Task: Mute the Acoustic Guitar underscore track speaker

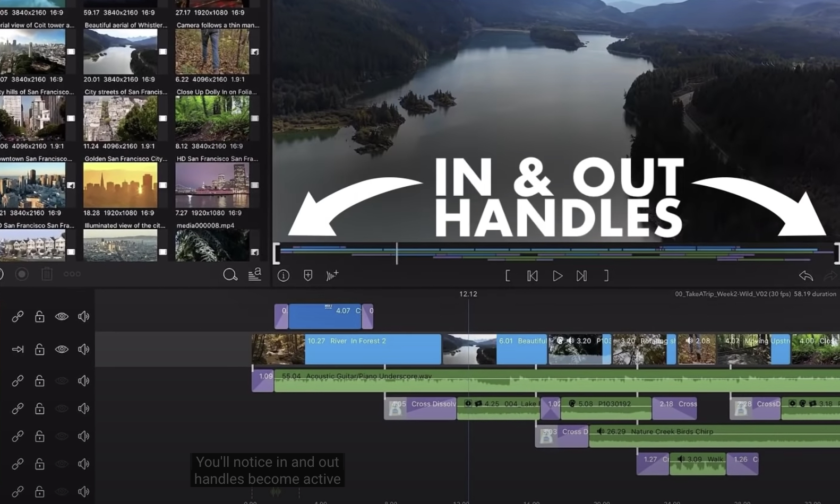Action: [x=83, y=381]
